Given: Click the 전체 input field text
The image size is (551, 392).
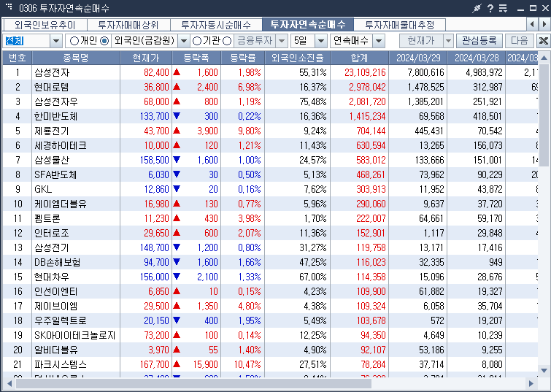Looking at the screenshot, I should (x=15, y=41).
